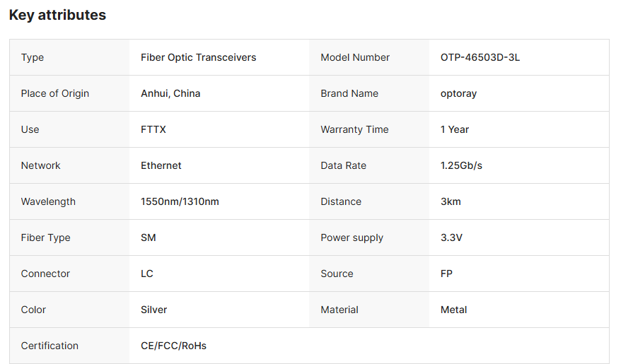633x364 pixels.
Task: Click the Warranty Time label
Action: pyautogui.click(x=354, y=129)
